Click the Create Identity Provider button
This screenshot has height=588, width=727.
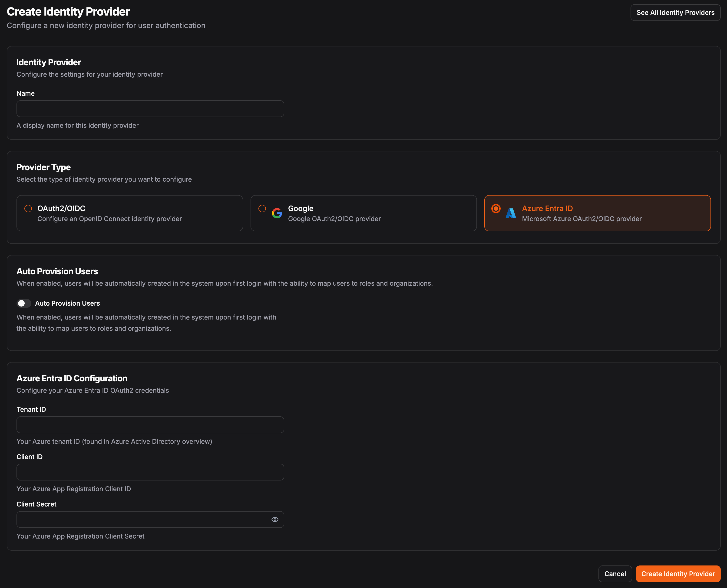click(677, 573)
